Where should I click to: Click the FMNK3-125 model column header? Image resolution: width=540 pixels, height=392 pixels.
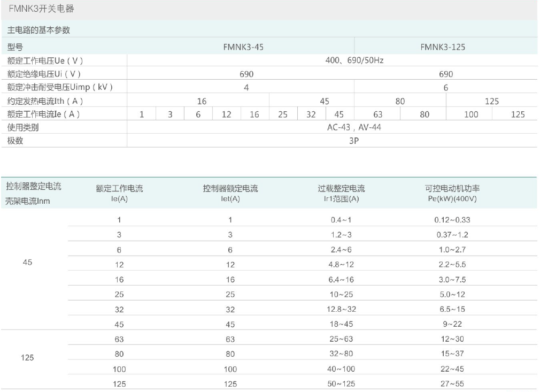tap(443, 47)
